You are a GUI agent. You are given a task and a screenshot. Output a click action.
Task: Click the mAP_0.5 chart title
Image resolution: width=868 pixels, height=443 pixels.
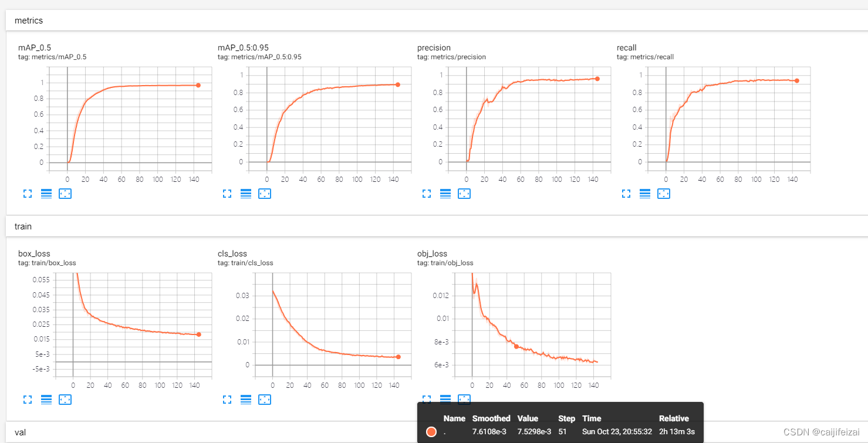[35, 48]
